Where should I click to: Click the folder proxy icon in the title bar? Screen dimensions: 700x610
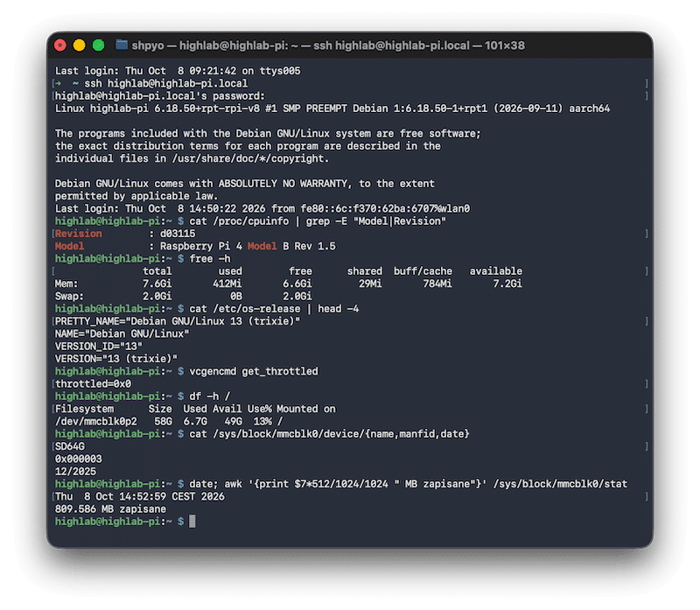(x=122, y=46)
